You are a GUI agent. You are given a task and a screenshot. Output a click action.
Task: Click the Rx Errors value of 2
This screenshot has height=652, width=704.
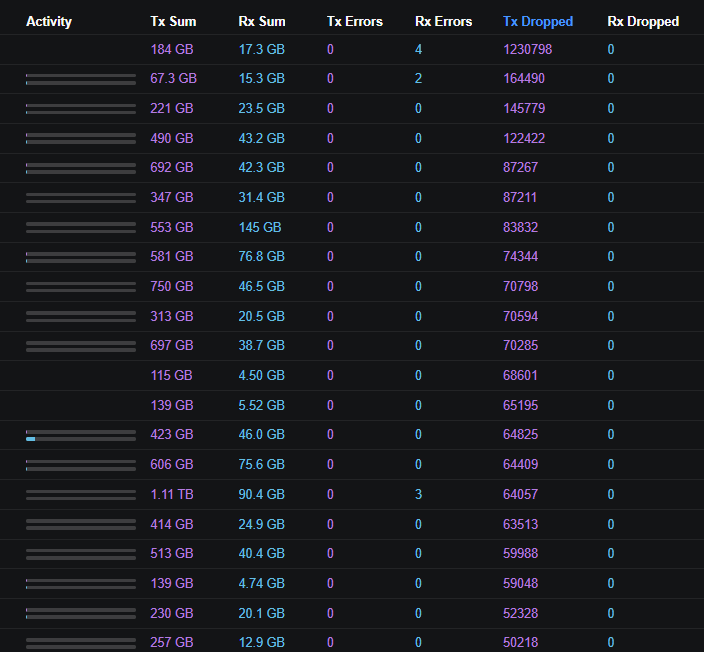coord(419,79)
